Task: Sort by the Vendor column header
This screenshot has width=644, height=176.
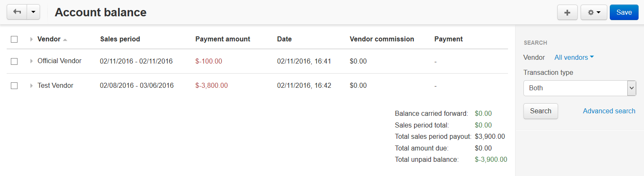Action: click(x=49, y=39)
